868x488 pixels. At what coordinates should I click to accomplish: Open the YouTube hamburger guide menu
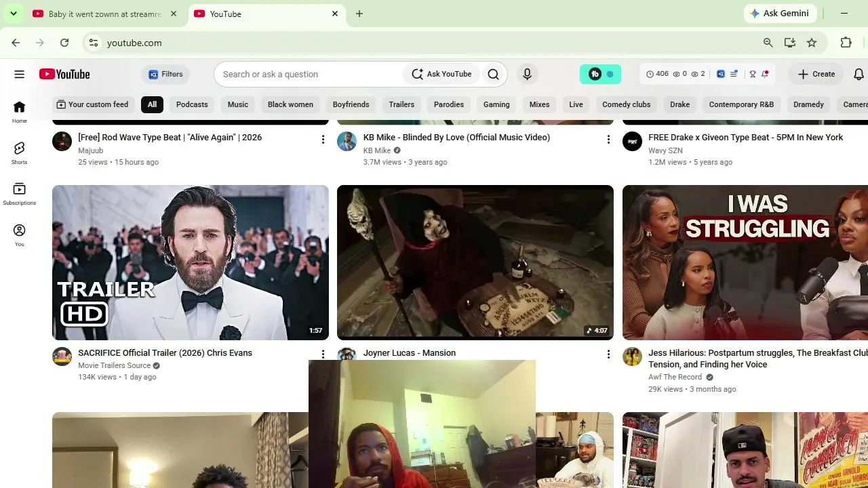[x=19, y=75]
